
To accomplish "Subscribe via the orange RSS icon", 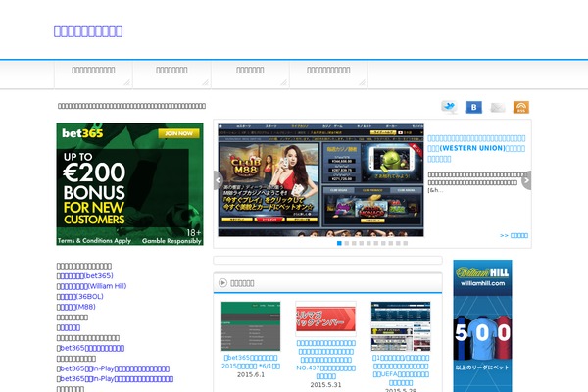I will click(521, 107).
